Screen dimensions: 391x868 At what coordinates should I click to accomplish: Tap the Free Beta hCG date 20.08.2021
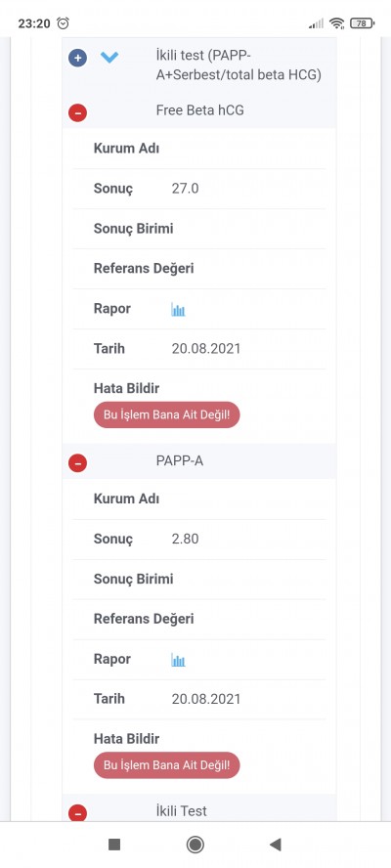click(x=206, y=349)
